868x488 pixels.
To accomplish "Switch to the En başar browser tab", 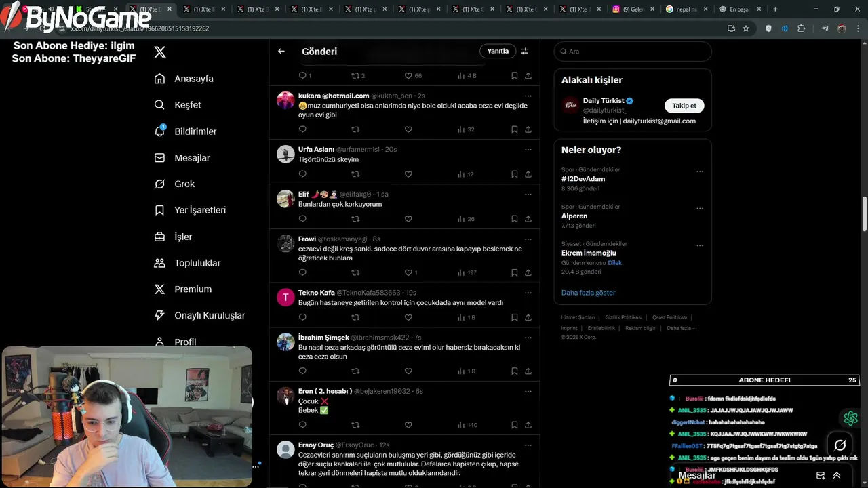I will point(741,9).
